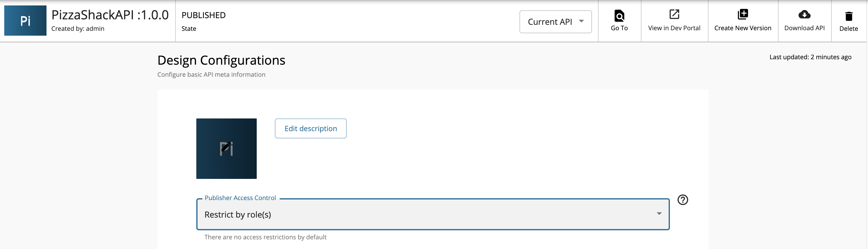This screenshot has width=868, height=249.
Task: Open View in Dev Portal icon
Action: [674, 15]
